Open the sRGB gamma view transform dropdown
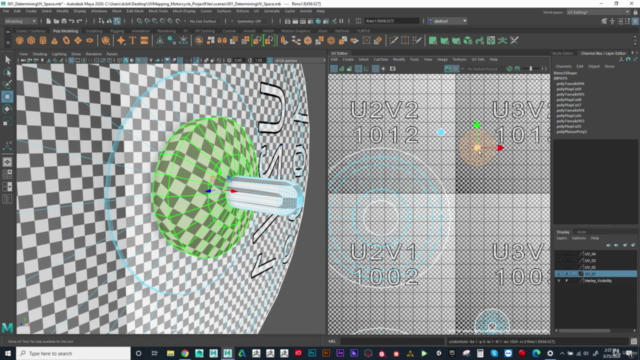 (300, 60)
